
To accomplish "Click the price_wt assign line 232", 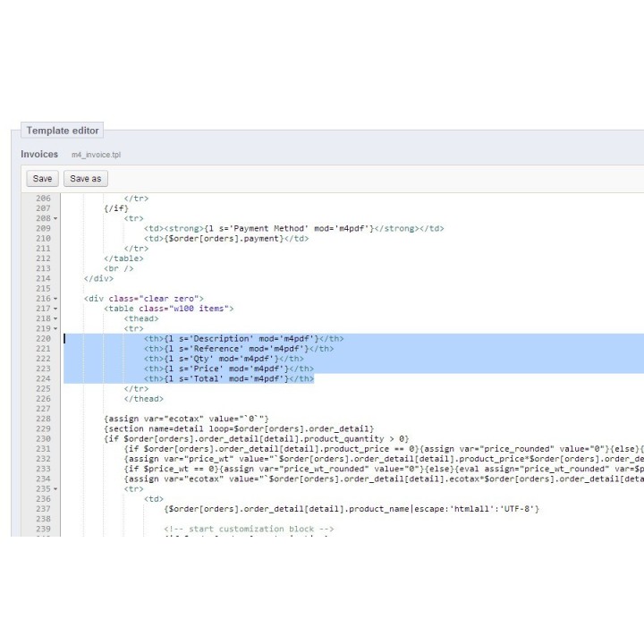I will click(384, 459).
